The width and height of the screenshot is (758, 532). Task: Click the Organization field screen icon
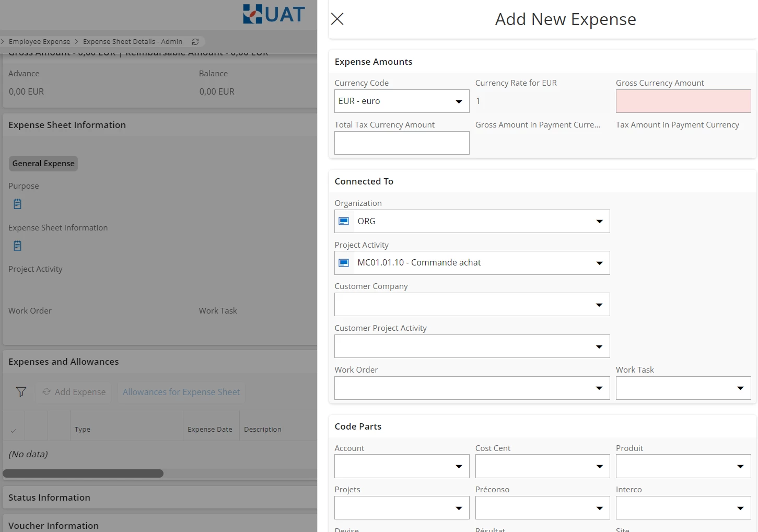[344, 222]
